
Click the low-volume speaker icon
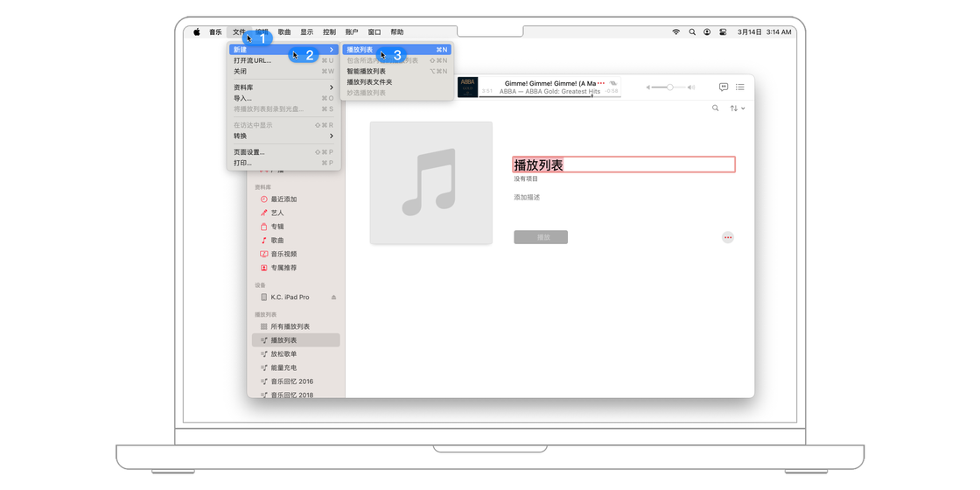[648, 87]
